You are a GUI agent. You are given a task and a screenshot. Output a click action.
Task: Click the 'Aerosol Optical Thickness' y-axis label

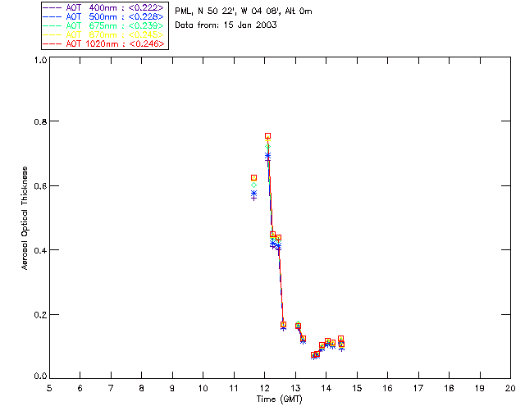(x=25, y=218)
